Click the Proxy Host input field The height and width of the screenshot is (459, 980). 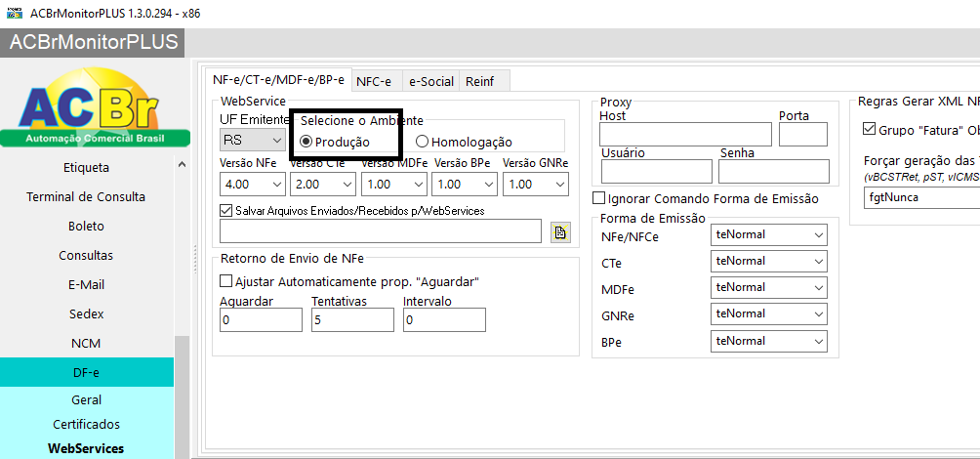(685, 135)
